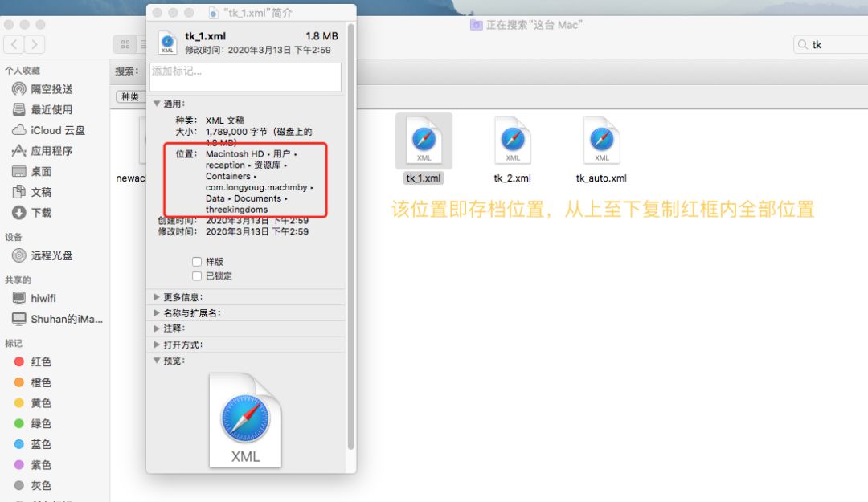
Task: Open Recents (最近使用) in sidebar
Action: pyautogui.click(x=43, y=109)
